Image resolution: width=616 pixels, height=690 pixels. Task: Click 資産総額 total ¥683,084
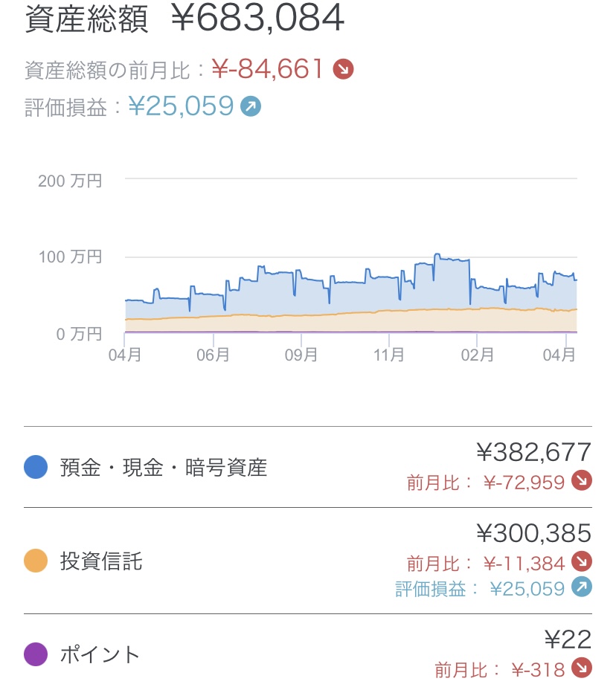[x=257, y=20]
